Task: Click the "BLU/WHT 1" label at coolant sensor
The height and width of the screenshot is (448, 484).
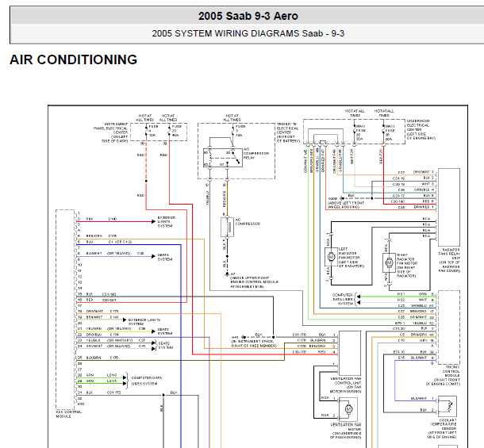Action: pos(423,398)
